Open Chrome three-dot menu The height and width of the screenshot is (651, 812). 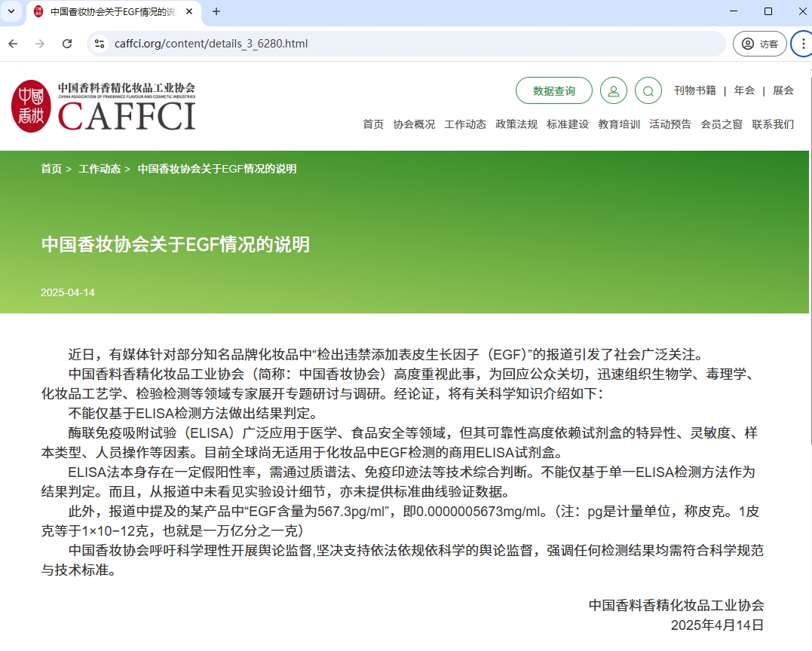point(803,44)
